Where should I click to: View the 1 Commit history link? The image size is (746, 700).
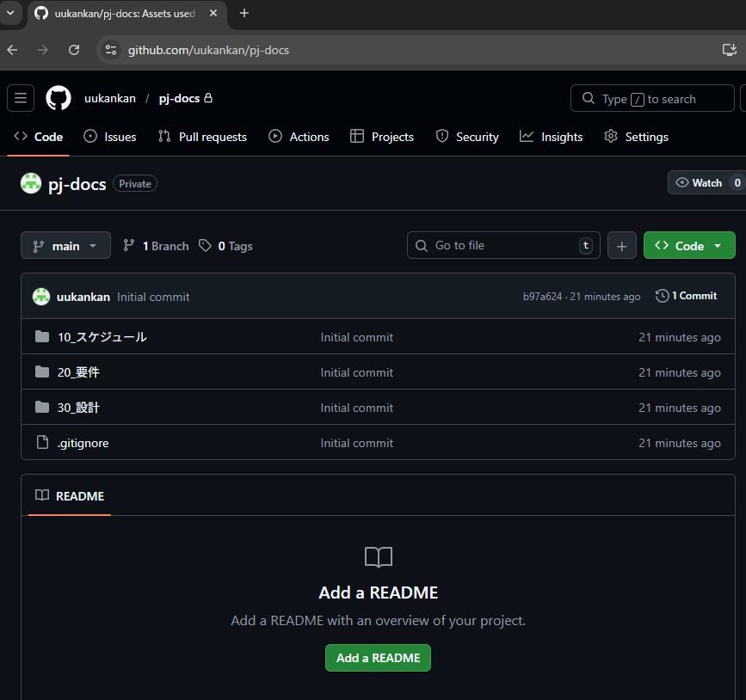[686, 296]
